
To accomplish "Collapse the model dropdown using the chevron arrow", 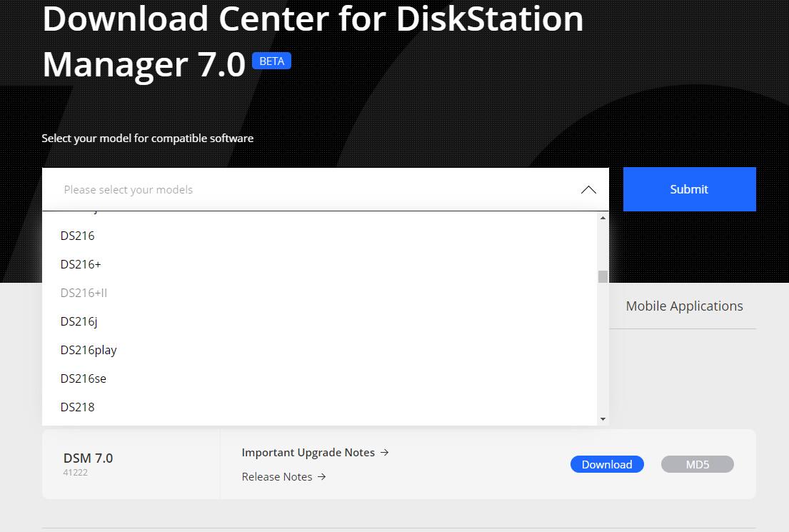I will pyautogui.click(x=588, y=190).
